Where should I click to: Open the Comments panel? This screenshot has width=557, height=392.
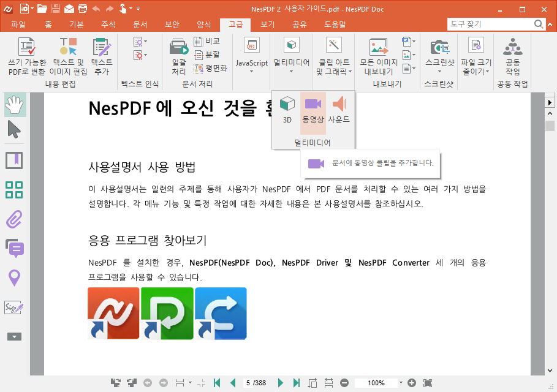click(x=14, y=248)
